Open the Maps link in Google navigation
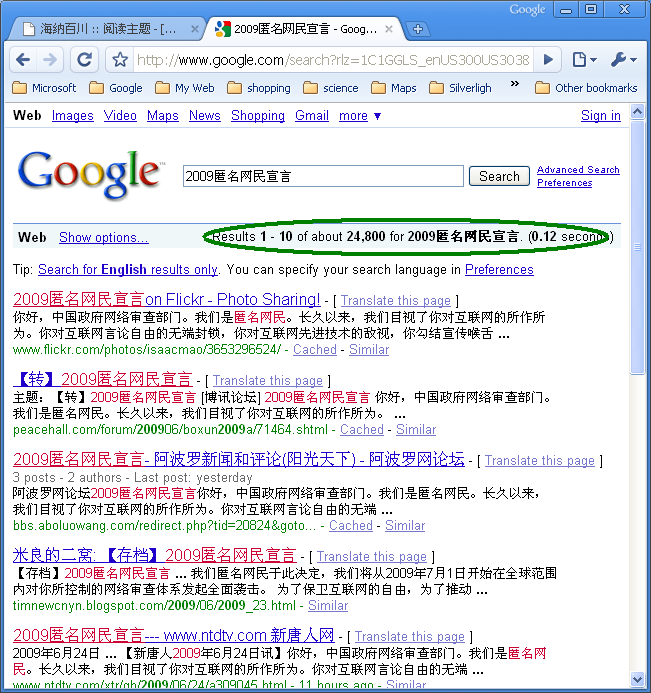The image size is (651, 693). 163,116
